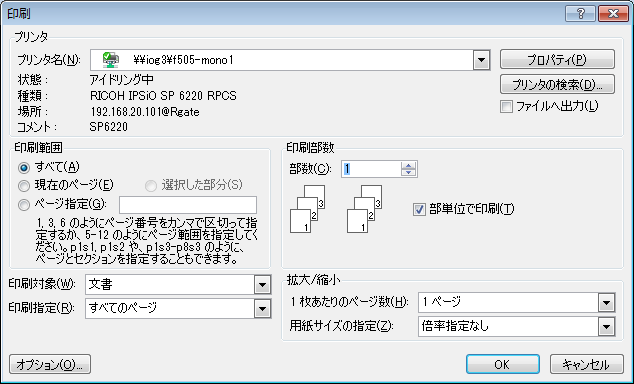The image size is (634, 384).
Task: Click the network printer icon beside printer name
Action: tap(110, 60)
